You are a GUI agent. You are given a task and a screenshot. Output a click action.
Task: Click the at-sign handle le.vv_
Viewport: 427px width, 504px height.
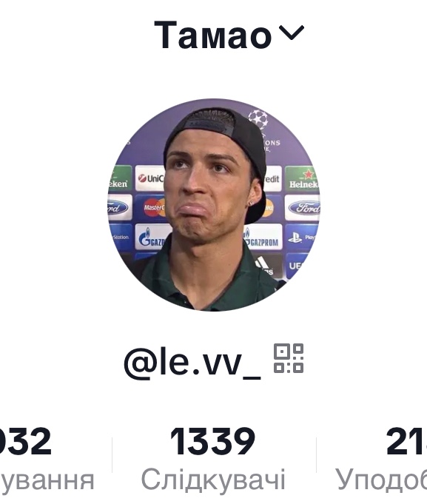[x=192, y=362]
